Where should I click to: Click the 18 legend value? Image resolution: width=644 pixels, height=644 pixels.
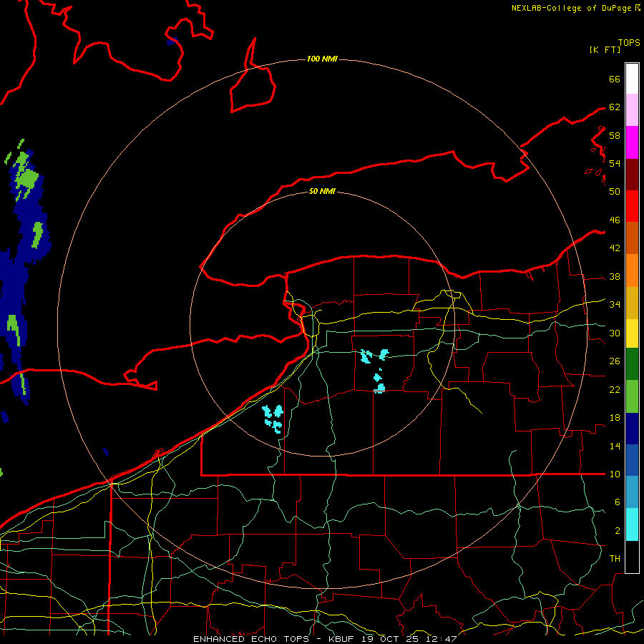615,418
